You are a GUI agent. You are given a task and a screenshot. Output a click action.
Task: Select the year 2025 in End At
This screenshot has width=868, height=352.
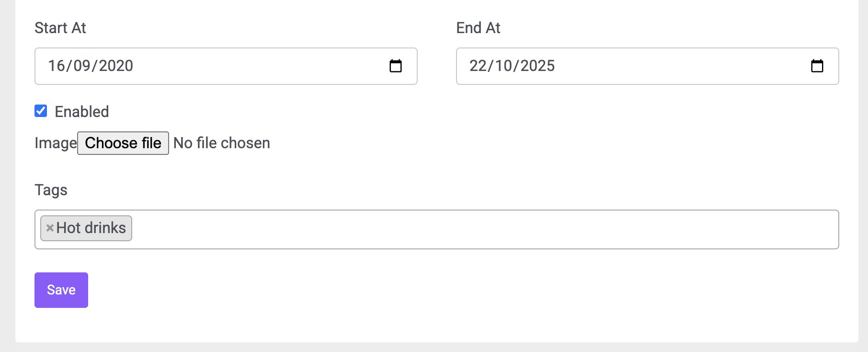click(537, 66)
